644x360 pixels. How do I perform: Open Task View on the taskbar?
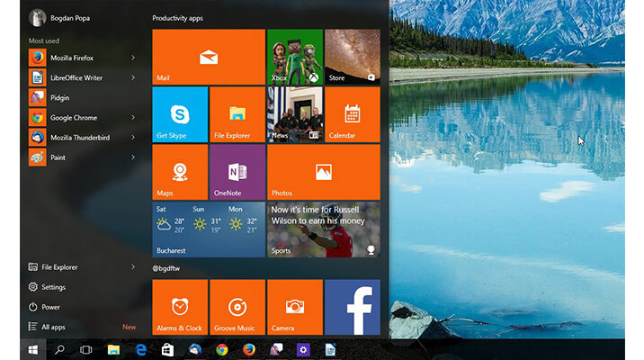point(85,350)
